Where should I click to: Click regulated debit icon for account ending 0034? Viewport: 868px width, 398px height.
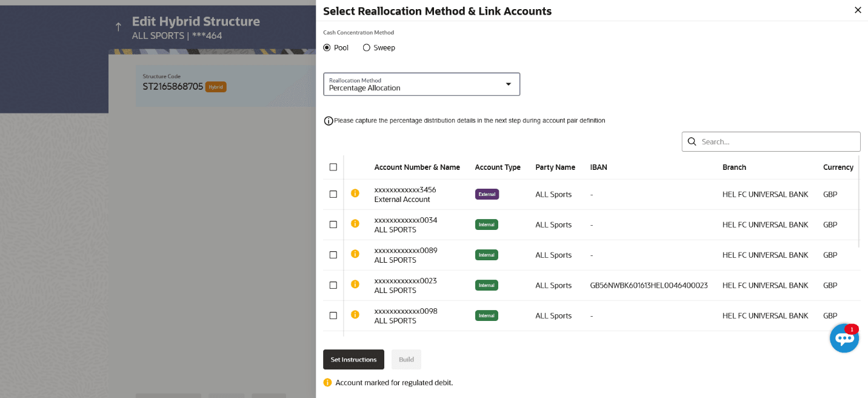355,224
